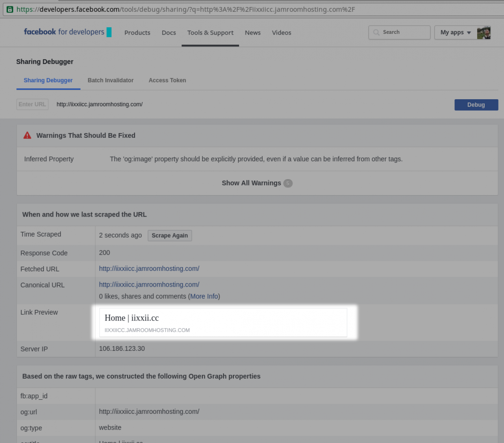The image size is (504, 443).
Task: Click the link preview domain IIXXIICC.JAMROOMHOSTING.COM
Action: coord(147,330)
